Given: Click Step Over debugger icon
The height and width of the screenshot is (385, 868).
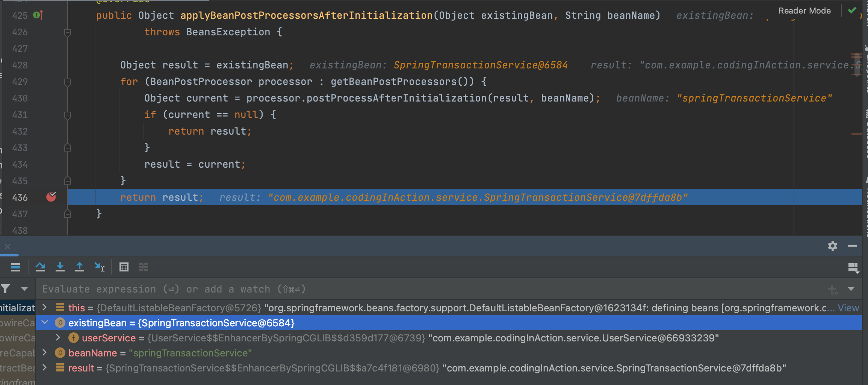Looking at the screenshot, I should (x=40, y=267).
